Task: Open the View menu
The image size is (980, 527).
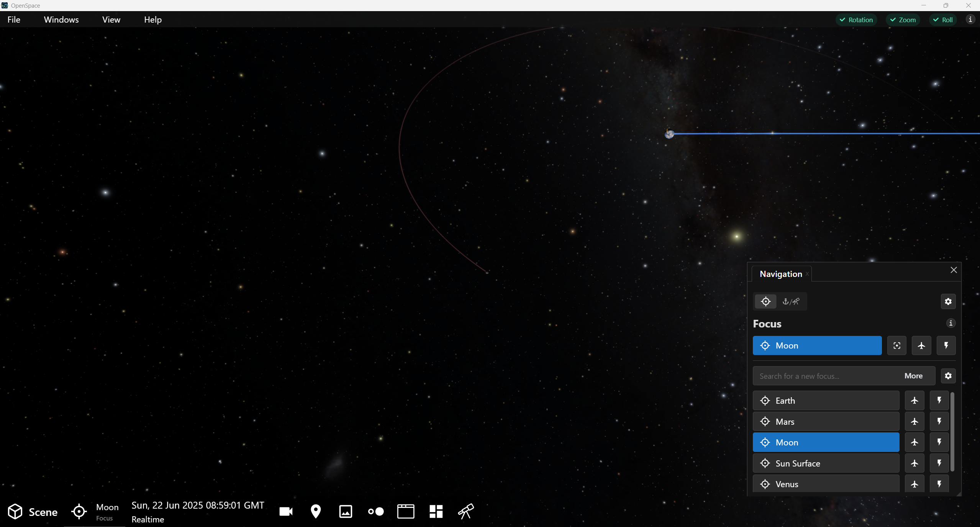Action: pyautogui.click(x=111, y=20)
